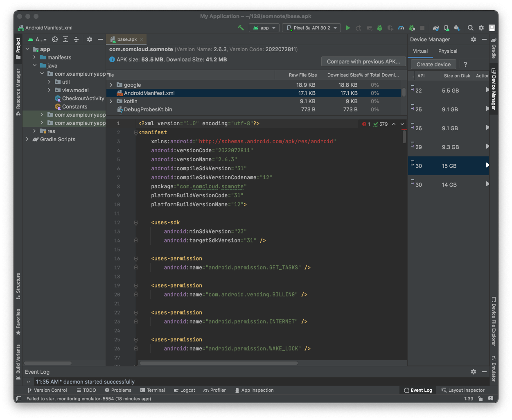Image resolution: width=512 pixels, height=420 pixels.
Task: Collapse all nodes in Project panel
Action: coord(76,39)
